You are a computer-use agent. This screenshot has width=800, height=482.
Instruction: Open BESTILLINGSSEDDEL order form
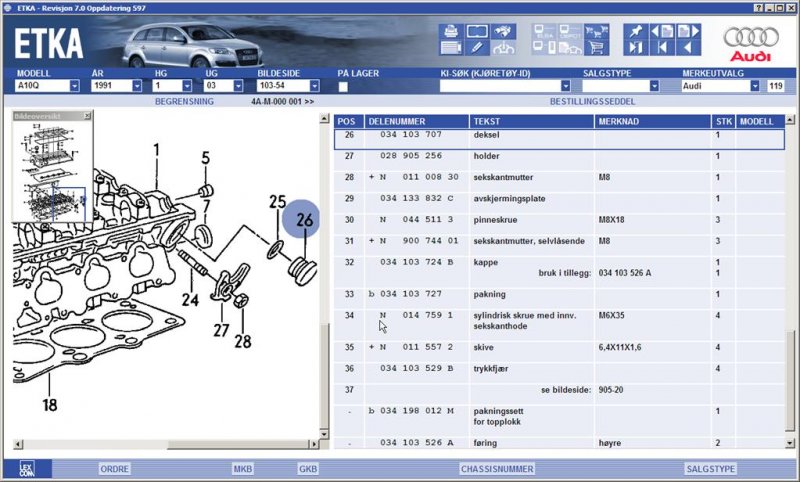click(x=592, y=102)
